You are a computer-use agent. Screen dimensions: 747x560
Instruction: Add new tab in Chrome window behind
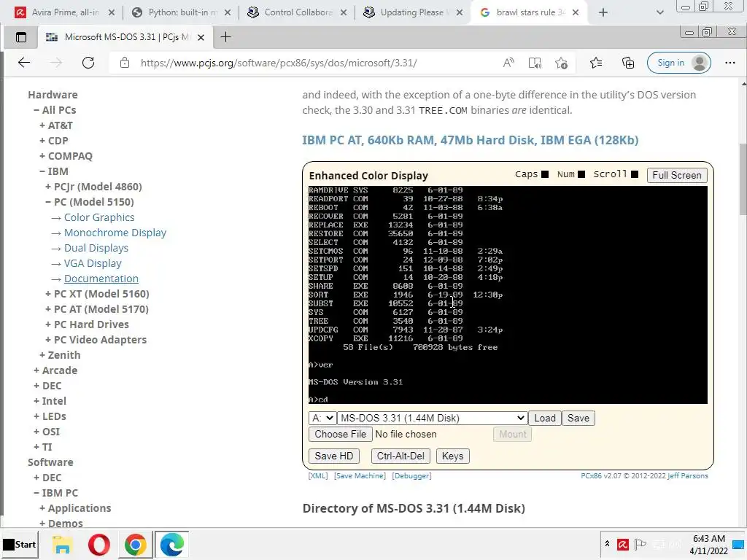[603, 12]
